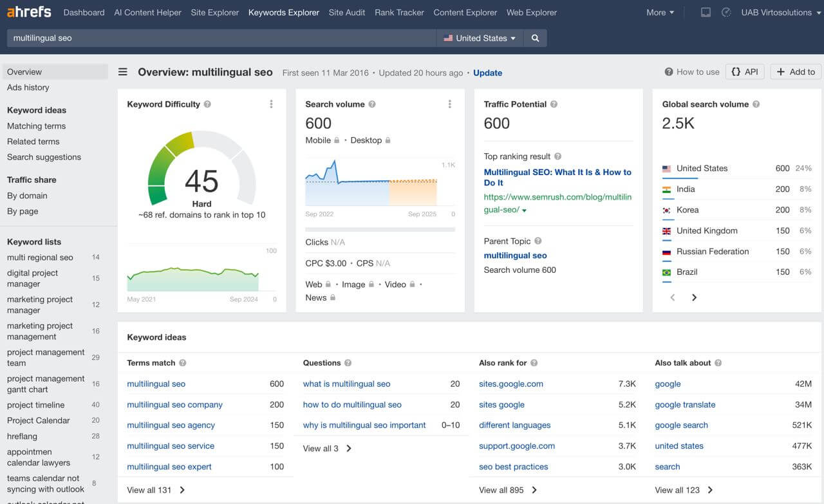Click help icon next to Global search volume

(x=756, y=104)
